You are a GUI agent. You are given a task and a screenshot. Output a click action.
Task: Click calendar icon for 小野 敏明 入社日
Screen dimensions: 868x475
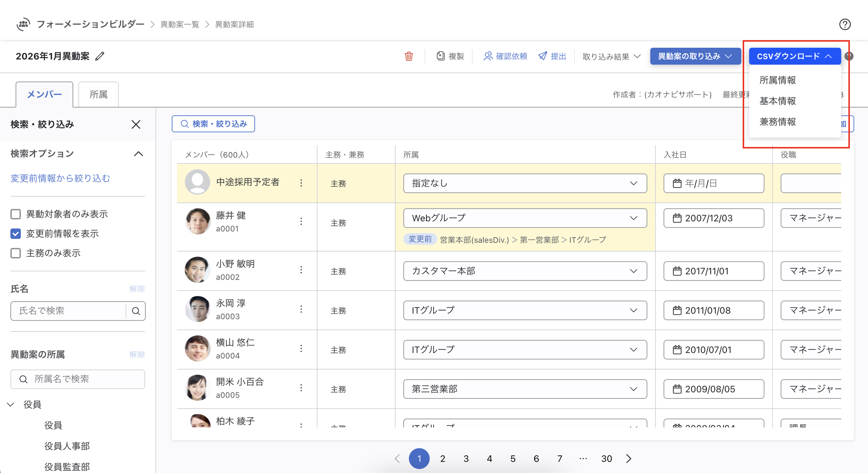pyautogui.click(x=677, y=271)
